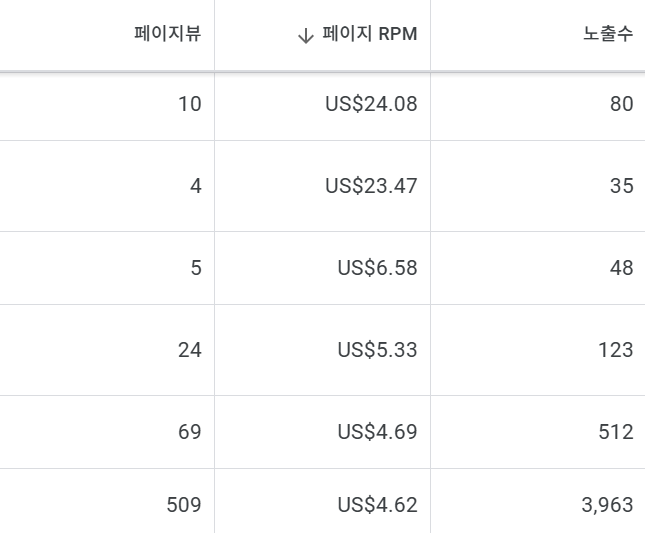Click the impressions value 123

616,350
